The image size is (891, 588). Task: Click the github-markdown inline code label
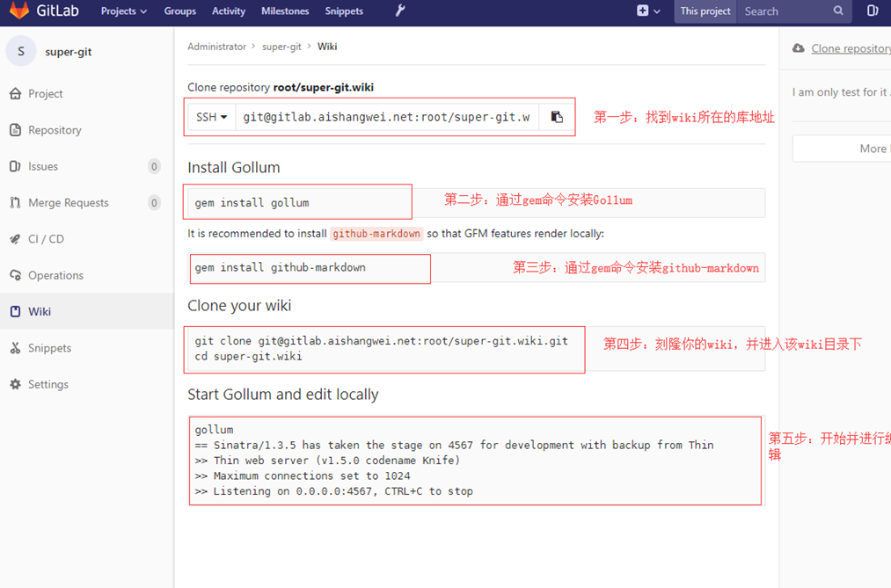[376, 234]
